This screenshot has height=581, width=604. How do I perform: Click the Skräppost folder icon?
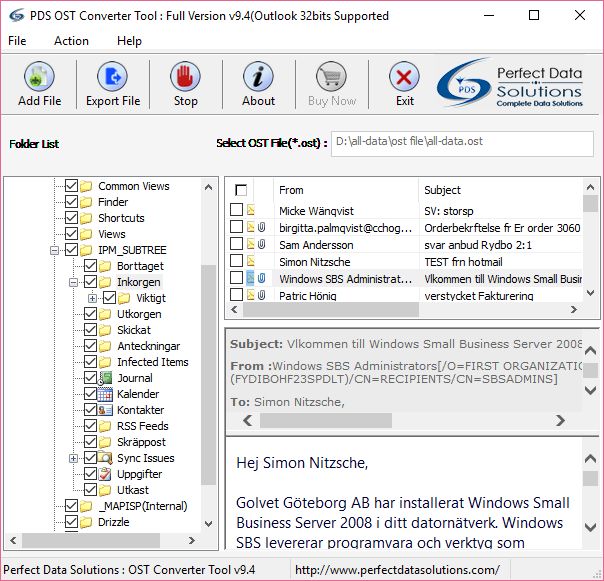[105, 442]
